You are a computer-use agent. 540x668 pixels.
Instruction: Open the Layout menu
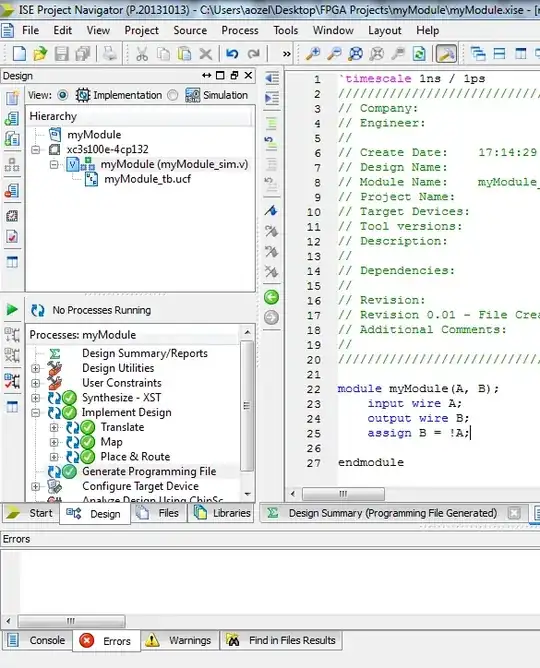point(385,30)
